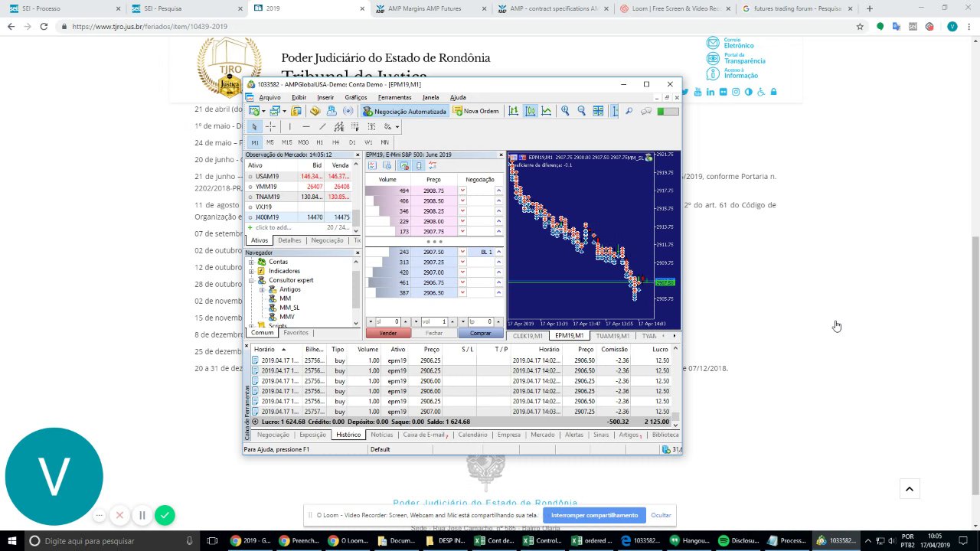
Task: Toggle the W1 timeframe button
Action: pos(368,142)
